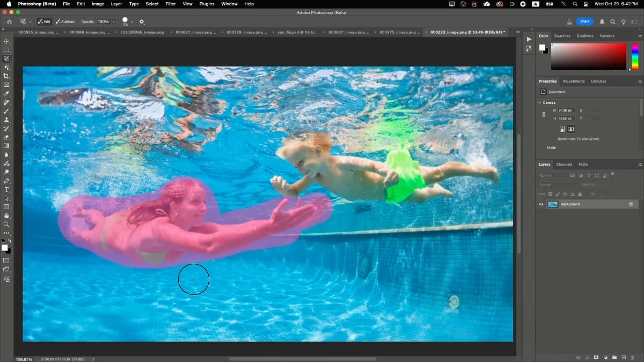Create a new layer from Layers footer
This screenshot has width=644, height=362.
(x=624, y=357)
